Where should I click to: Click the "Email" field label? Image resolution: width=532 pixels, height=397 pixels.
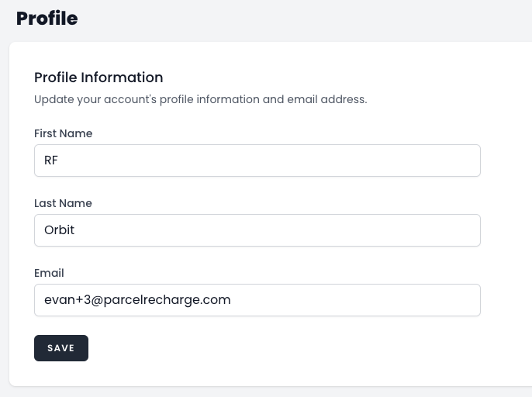pyautogui.click(x=49, y=273)
